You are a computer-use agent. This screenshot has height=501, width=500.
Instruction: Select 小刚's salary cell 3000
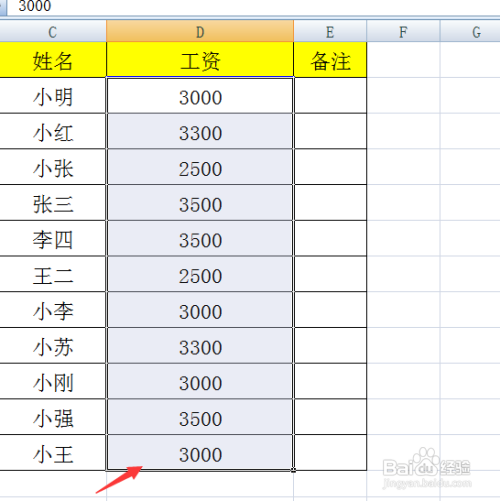[x=200, y=381]
